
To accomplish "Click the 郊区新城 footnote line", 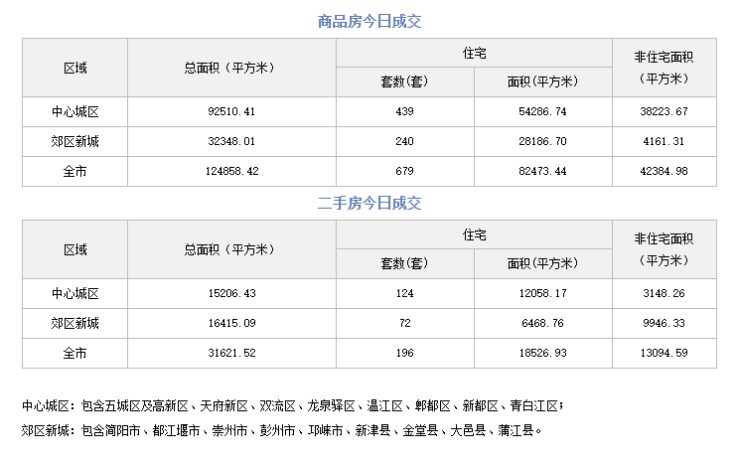I will point(282,430).
